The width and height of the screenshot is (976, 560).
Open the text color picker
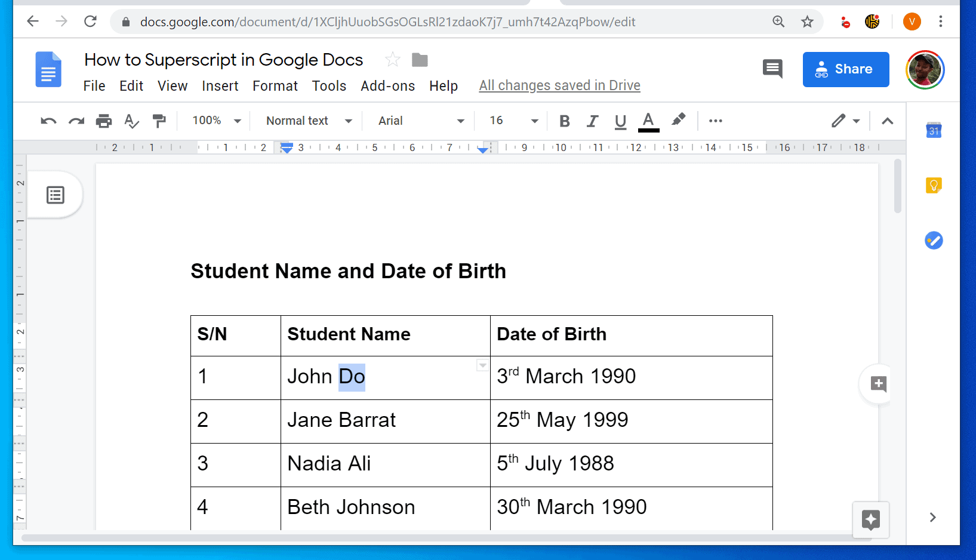click(648, 121)
